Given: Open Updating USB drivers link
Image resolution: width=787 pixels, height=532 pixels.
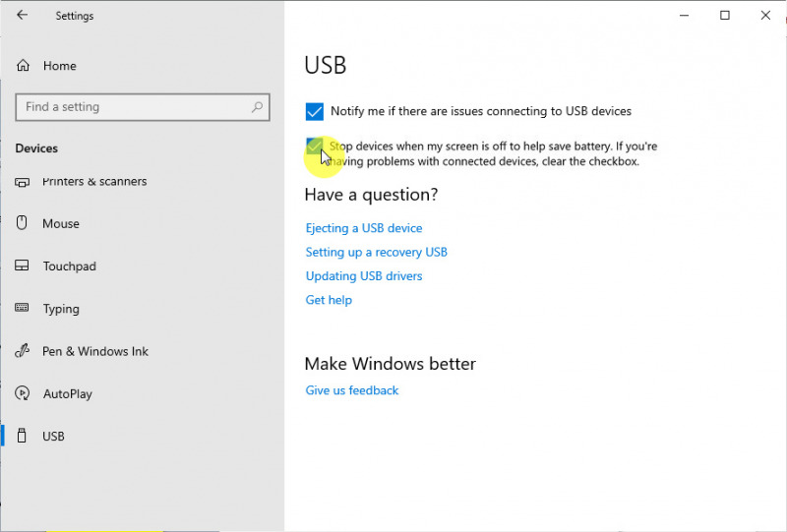Looking at the screenshot, I should (x=364, y=276).
